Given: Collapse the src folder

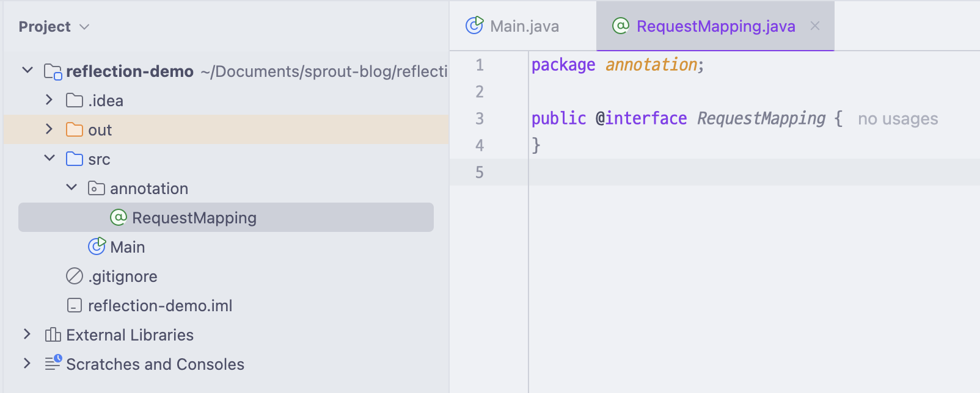Looking at the screenshot, I should tap(49, 158).
